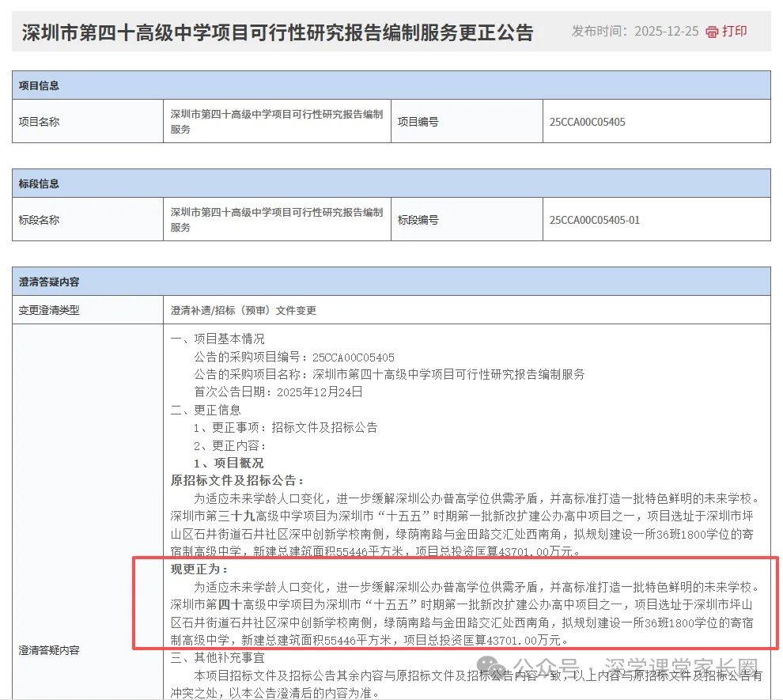Click the 打印 print link

click(734, 32)
